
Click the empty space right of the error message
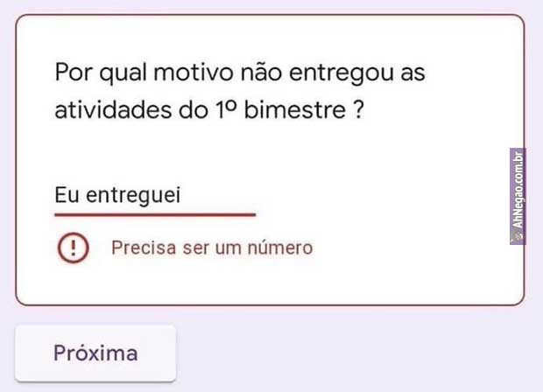coord(412,248)
